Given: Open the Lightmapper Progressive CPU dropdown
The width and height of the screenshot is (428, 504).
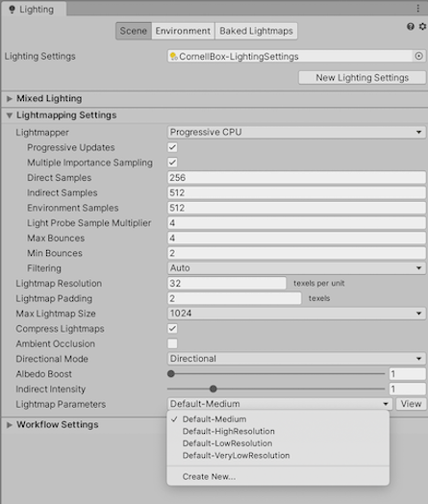Looking at the screenshot, I should [x=296, y=132].
